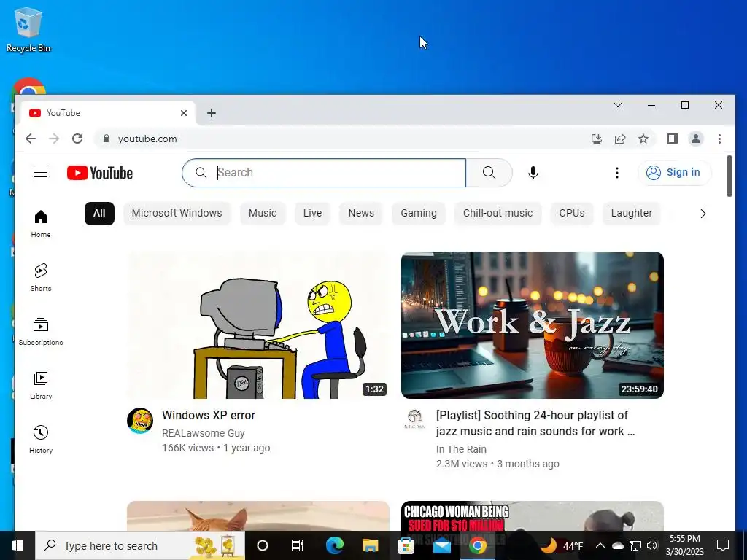Close the YouTube tab

pos(184,113)
